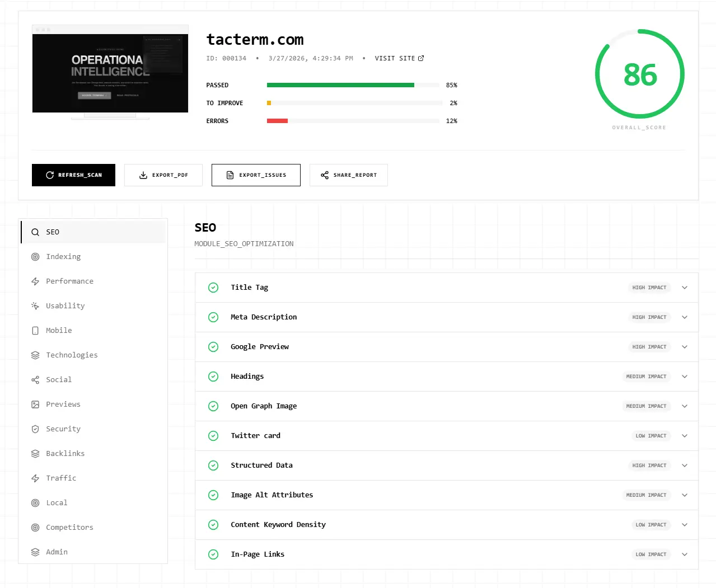Click the Indexing target icon

(35, 257)
